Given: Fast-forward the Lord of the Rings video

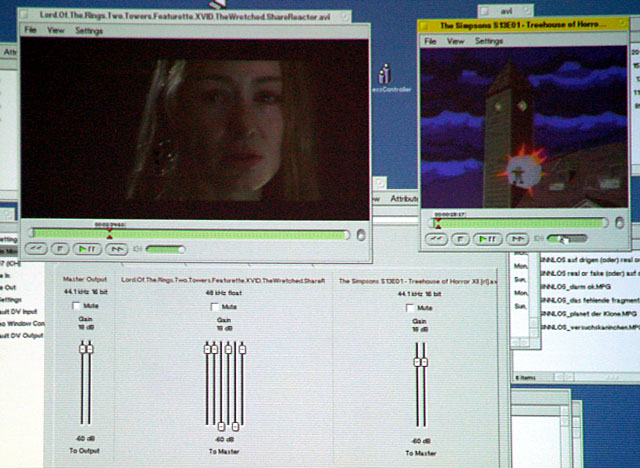Looking at the screenshot, I should [116, 249].
